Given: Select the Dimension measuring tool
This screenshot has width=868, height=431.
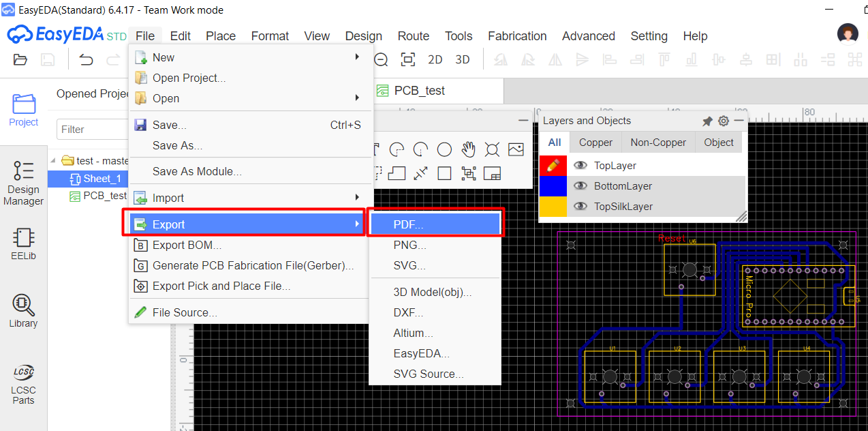Looking at the screenshot, I should [x=420, y=173].
